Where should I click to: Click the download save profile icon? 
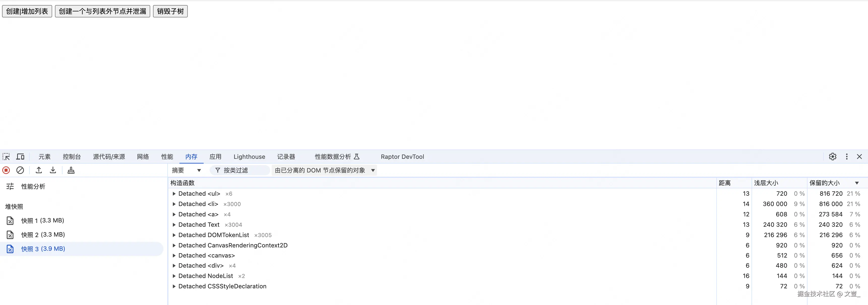pyautogui.click(x=53, y=170)
